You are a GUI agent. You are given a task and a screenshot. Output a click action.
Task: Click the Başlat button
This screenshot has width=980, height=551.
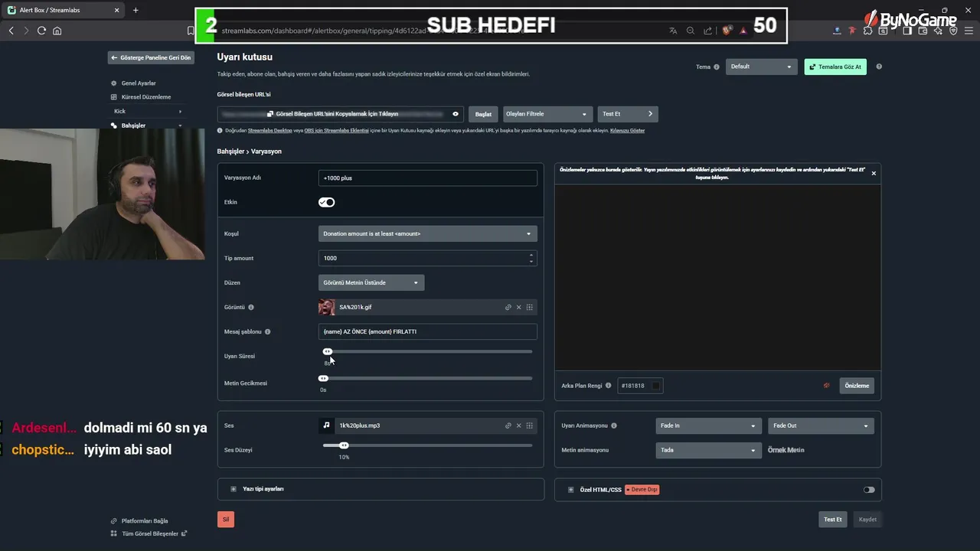click(x=483, y=114)
